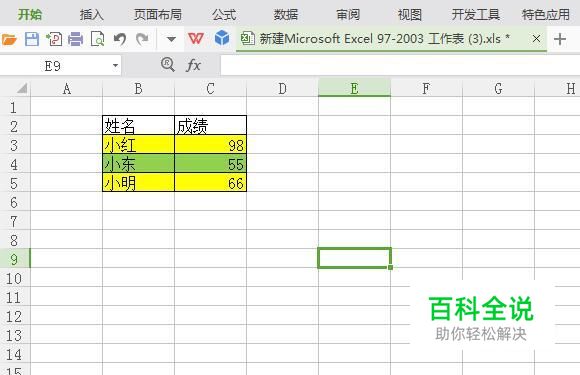Screen dimensions: 580x375
Task: Open the 开发工具 ribbon tab
Action: [x=476, y=15]
